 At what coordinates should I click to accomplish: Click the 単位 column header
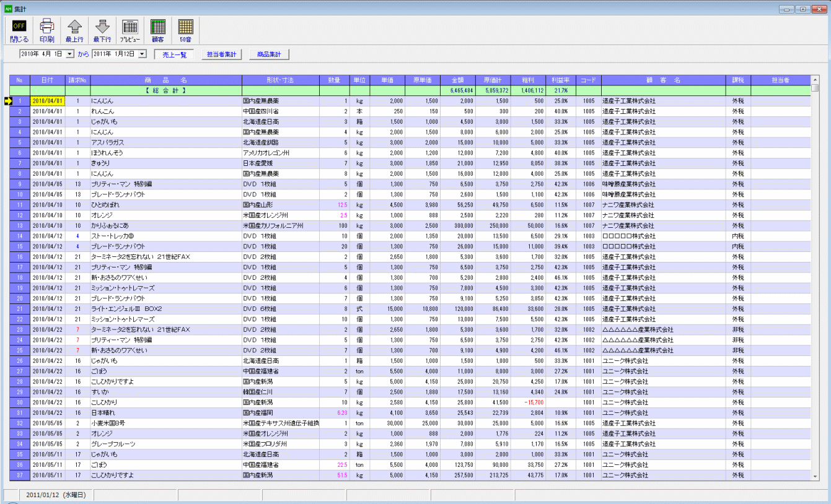coord(359,80)
